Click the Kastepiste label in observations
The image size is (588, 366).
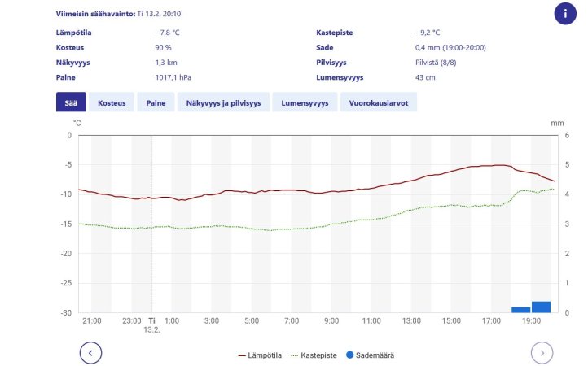[335, 33]
